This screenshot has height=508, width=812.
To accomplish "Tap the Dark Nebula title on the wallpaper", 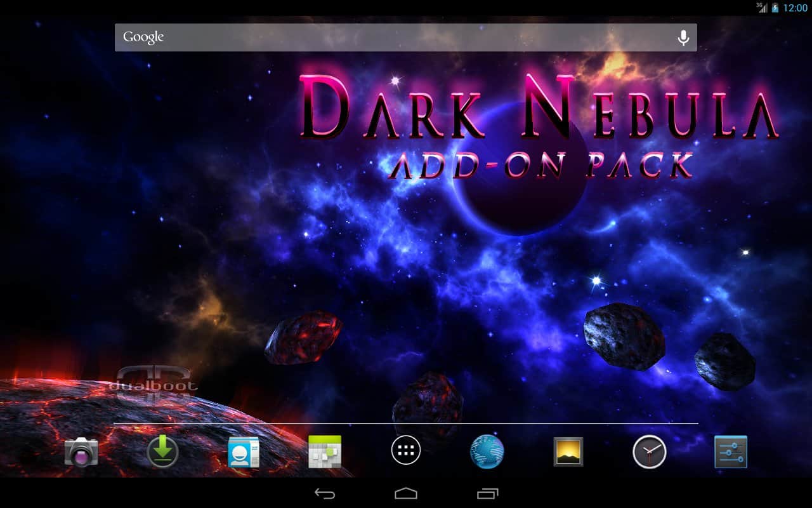I will [x=538, y=108].
